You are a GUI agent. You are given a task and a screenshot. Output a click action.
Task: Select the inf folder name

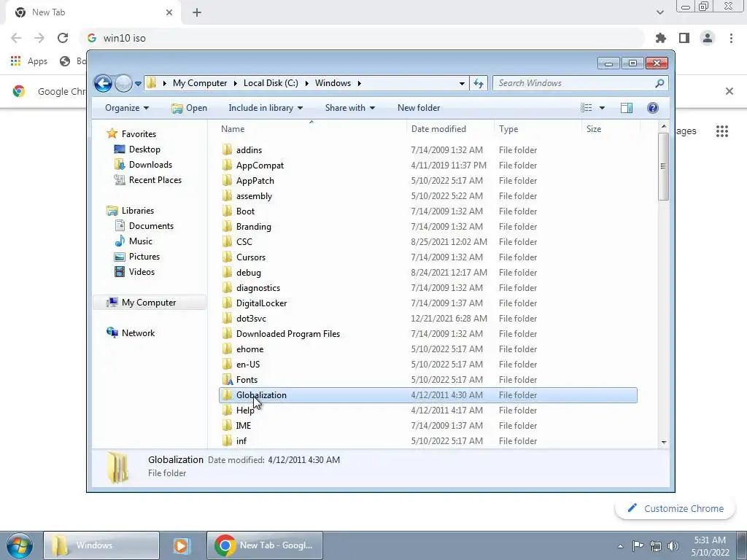[241, 441]
